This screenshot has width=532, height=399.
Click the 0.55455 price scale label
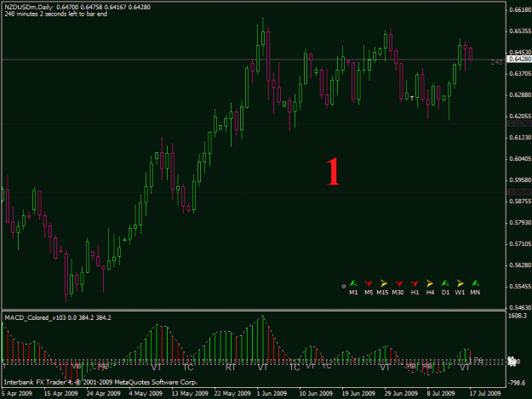click(520, 287)
